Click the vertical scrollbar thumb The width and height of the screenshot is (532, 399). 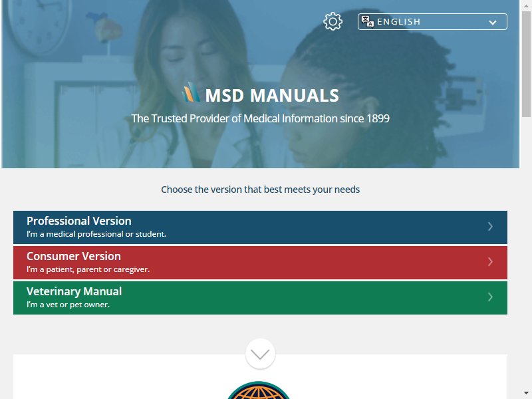click(526, 63)
